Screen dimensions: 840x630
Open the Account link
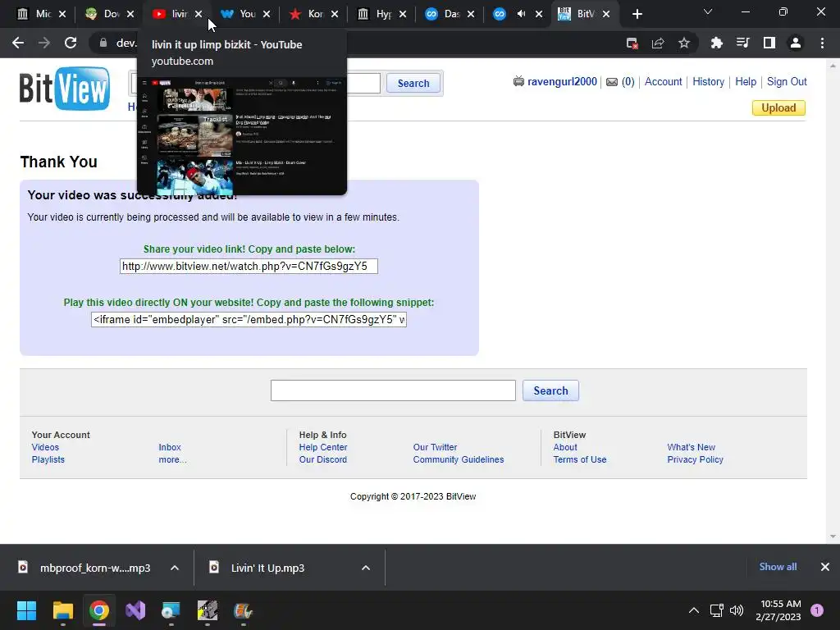click(663, 81)
